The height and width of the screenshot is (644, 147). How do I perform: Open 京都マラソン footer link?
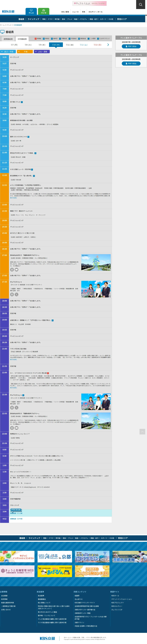(79, 622)
